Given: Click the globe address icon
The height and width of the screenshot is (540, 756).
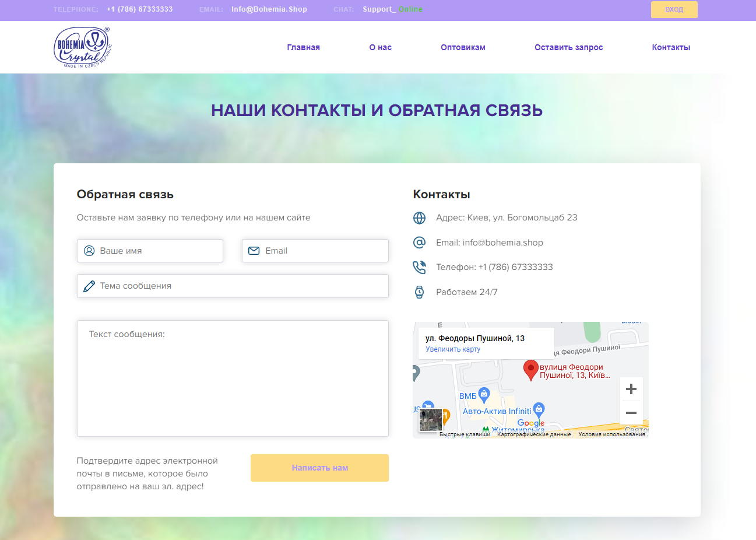Looking at the screenshot, I should pyautogui.click(x=419, y=218).
